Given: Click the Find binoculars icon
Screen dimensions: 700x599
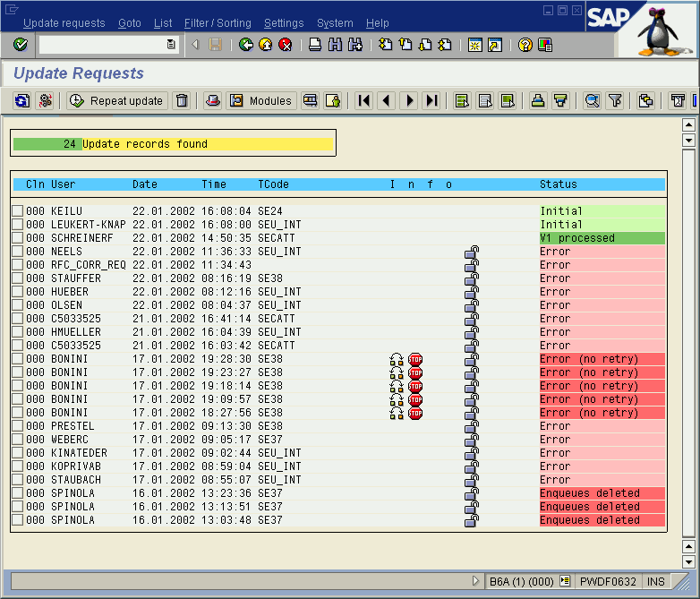Looking at the screenshot, I should pos(335,45).
